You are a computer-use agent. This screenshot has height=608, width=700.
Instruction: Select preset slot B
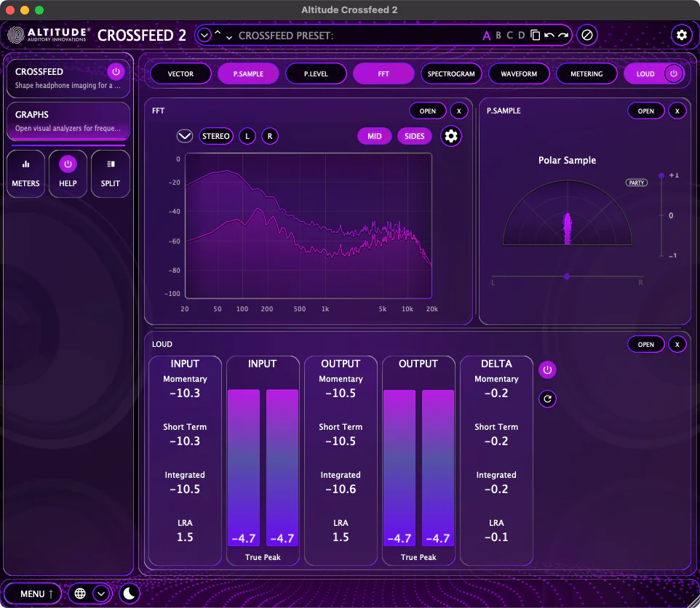498,35
